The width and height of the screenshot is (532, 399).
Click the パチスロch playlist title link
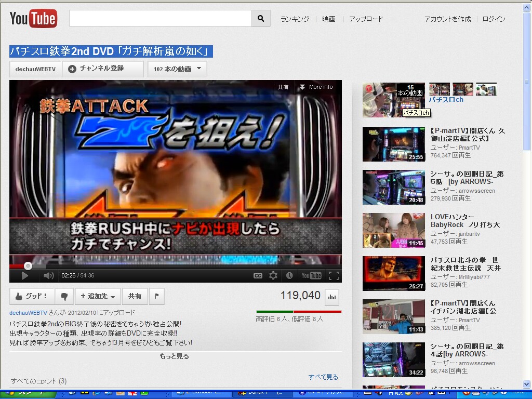click(446, 99)
